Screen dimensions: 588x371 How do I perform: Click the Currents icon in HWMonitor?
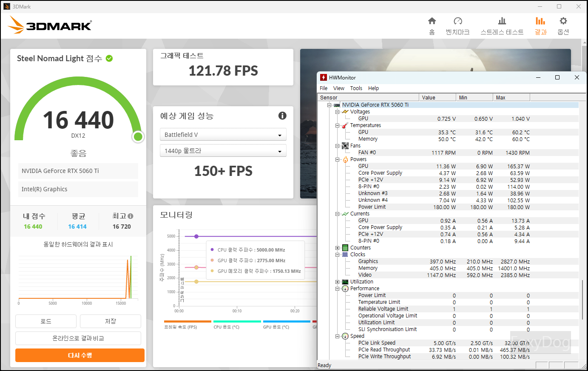[x=345, y=214]
